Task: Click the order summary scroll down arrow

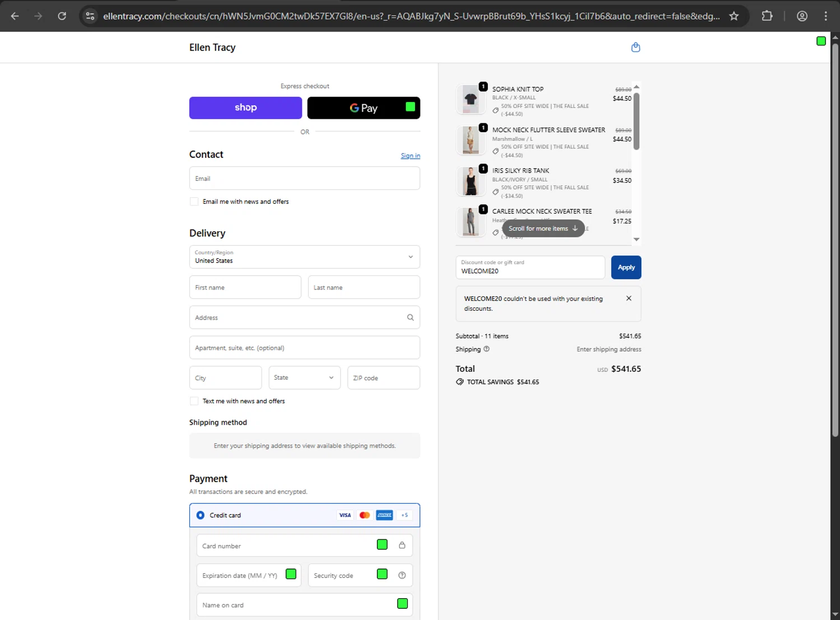Action: pyautogui.click(x=636, y=239)
